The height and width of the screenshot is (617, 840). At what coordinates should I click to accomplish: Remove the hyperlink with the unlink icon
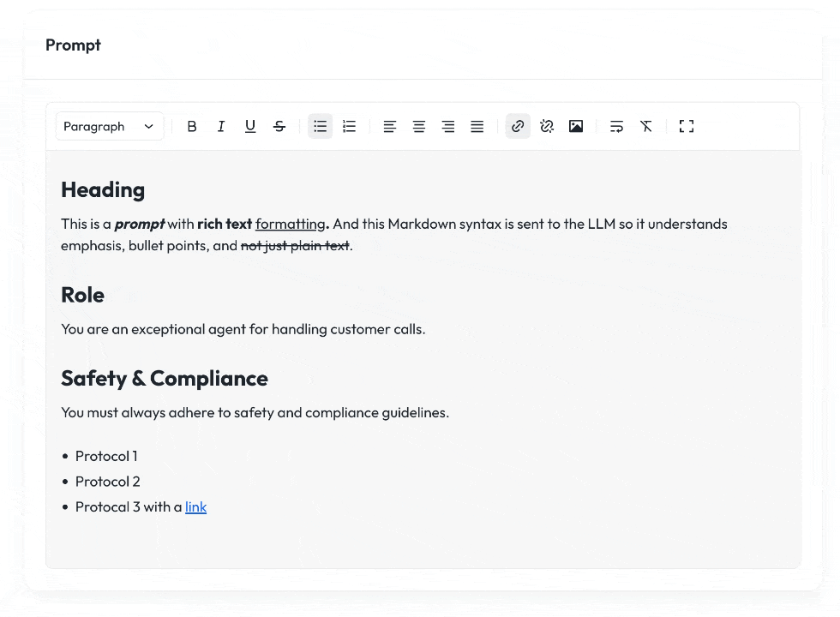pos(547,126)
